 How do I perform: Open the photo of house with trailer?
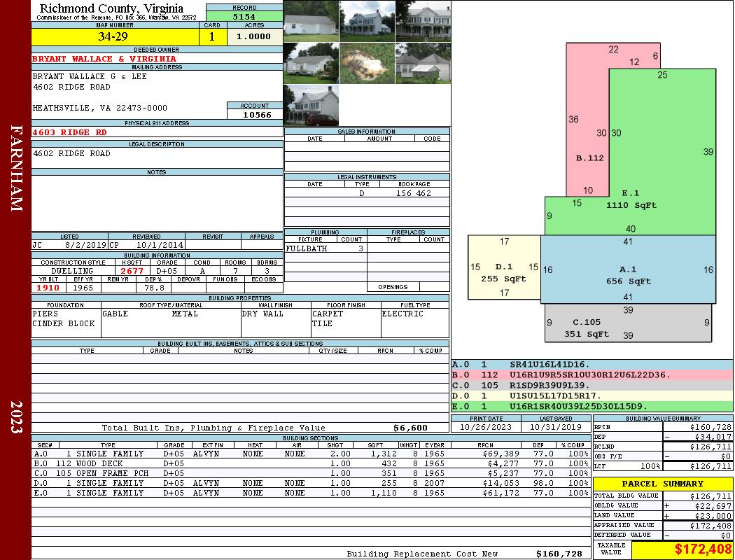(x=311, y=63)
